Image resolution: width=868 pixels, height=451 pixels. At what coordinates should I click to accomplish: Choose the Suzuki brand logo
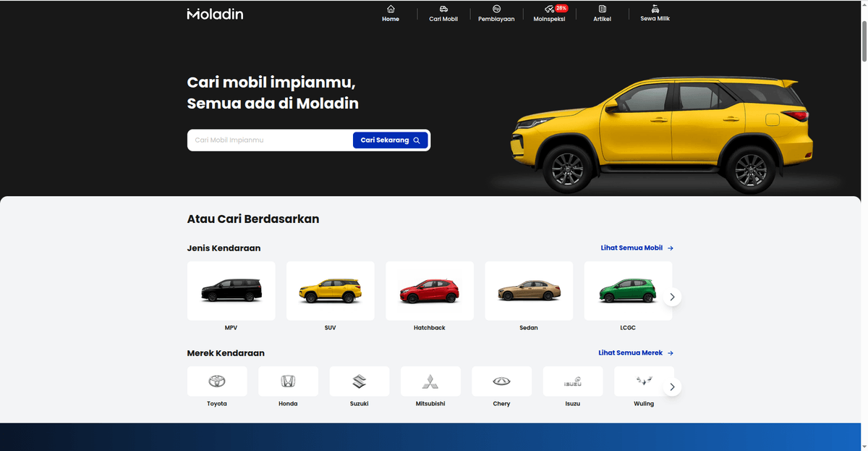click(359, 382)
